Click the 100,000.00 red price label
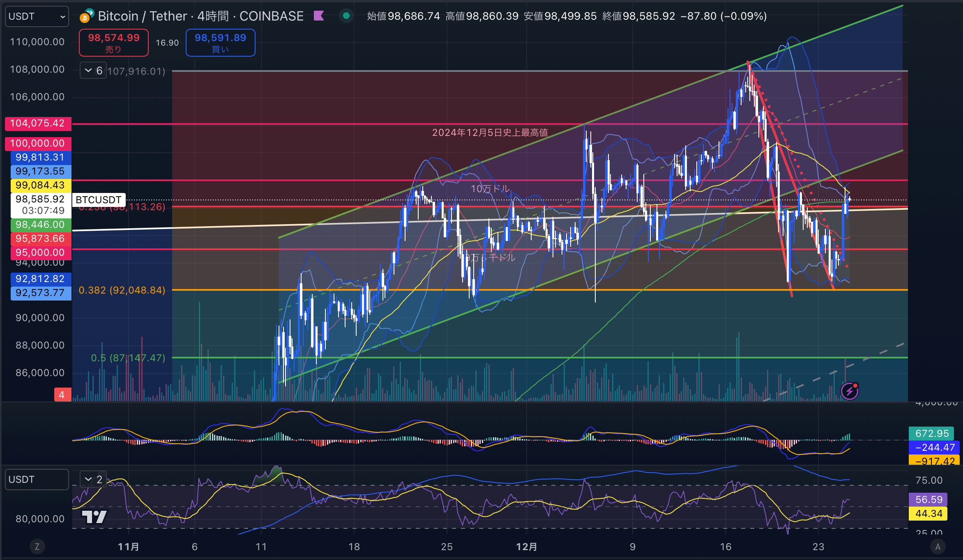 point(38,143)
